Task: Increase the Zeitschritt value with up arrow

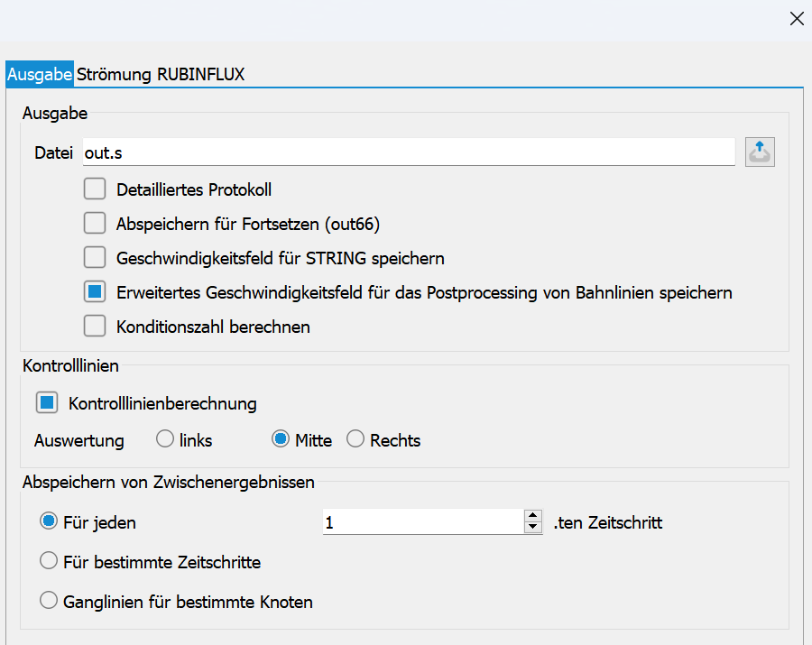Action: coord(532,516)
